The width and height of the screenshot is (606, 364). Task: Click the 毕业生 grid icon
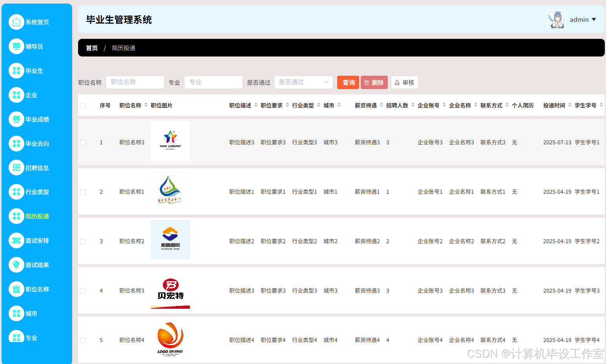[x=16, y=71]
